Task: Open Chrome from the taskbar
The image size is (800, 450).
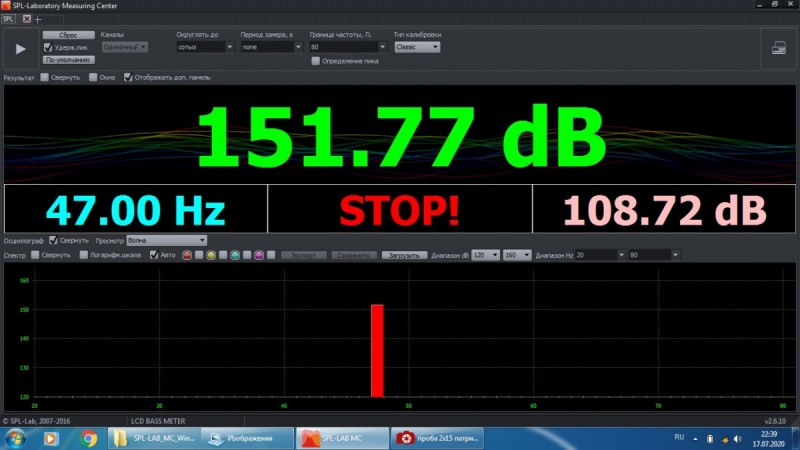Action: [89, 438]
